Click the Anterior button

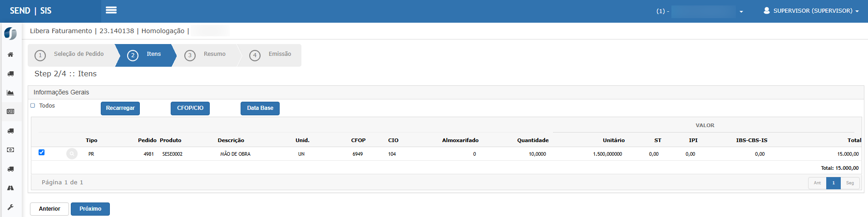pos(49,209)
